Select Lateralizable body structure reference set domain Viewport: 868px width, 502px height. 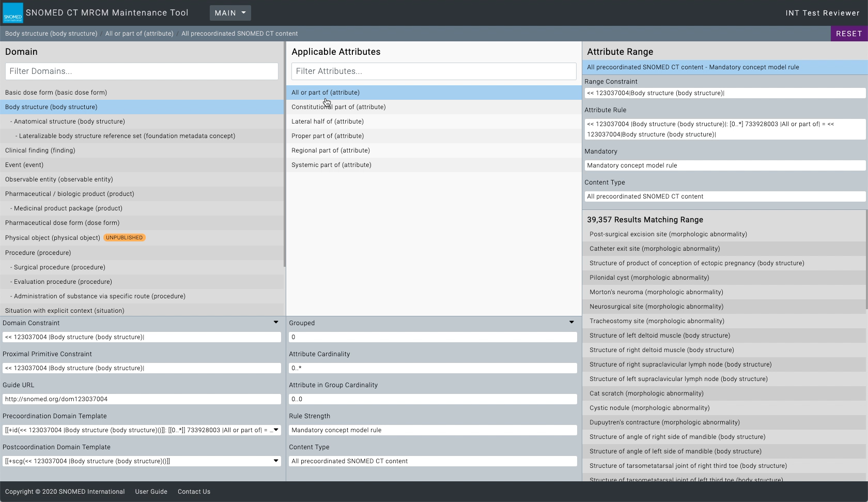tap(142, 136)
